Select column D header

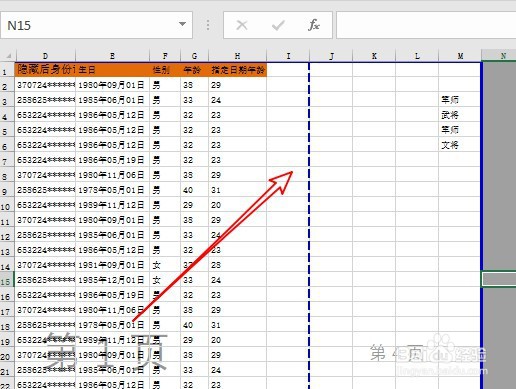(46, 56)
